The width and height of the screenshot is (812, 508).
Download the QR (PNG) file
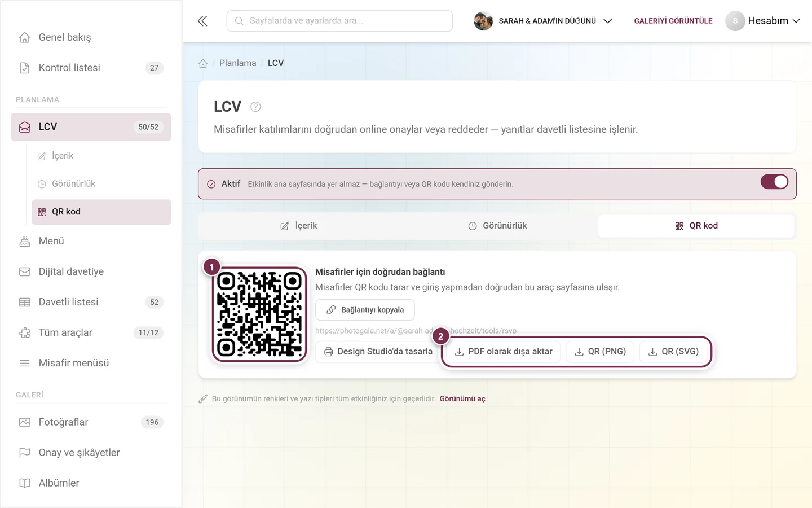(x=600, y=352)
